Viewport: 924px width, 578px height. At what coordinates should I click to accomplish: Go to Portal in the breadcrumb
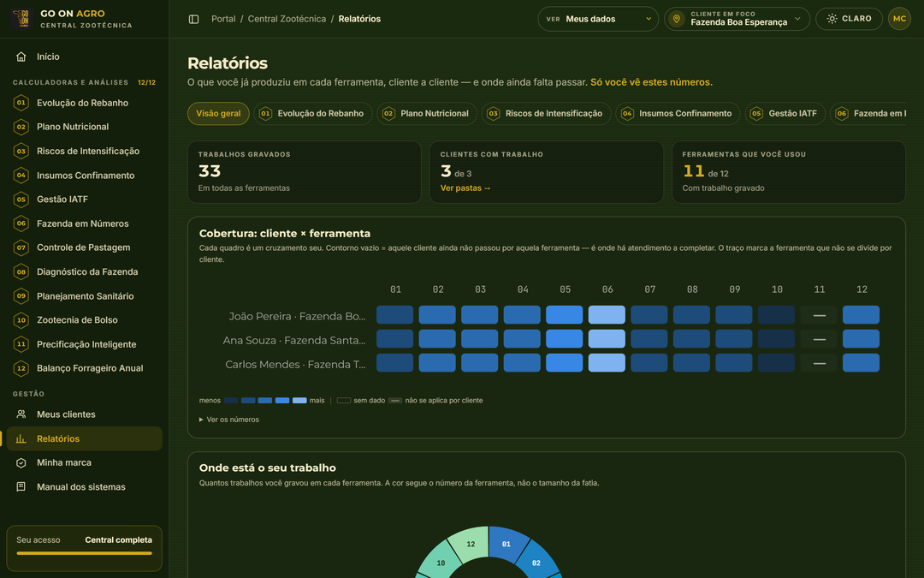tap(223, 19)
